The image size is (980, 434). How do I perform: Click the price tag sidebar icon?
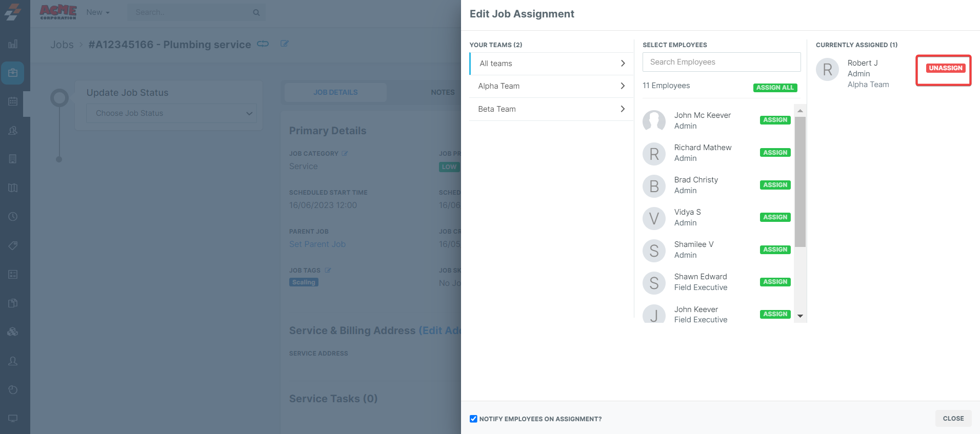coord(13,245)
